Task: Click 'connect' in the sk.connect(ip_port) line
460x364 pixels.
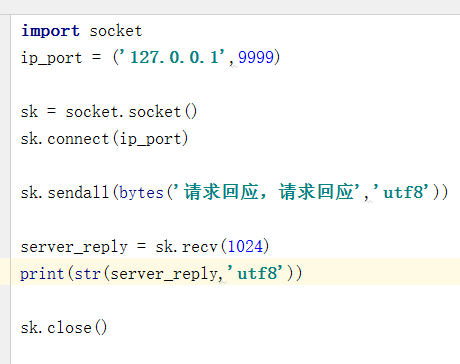Action: pos(78,139)
